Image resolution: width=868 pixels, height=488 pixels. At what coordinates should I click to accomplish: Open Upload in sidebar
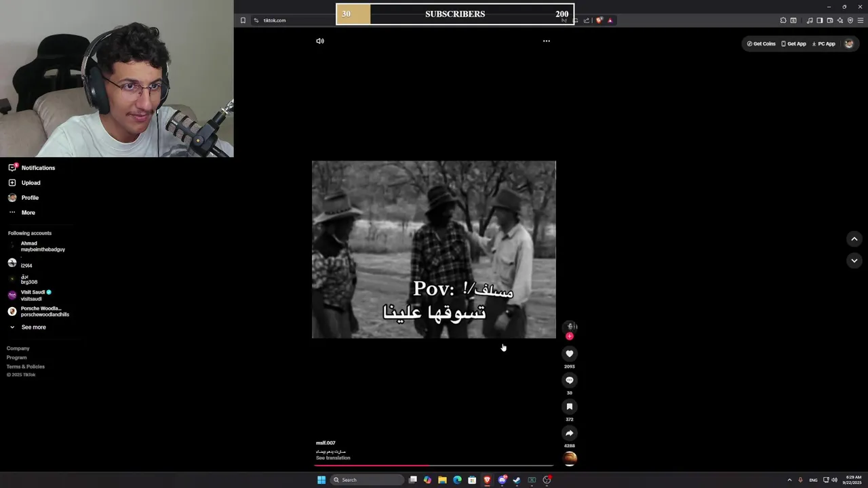24,182
